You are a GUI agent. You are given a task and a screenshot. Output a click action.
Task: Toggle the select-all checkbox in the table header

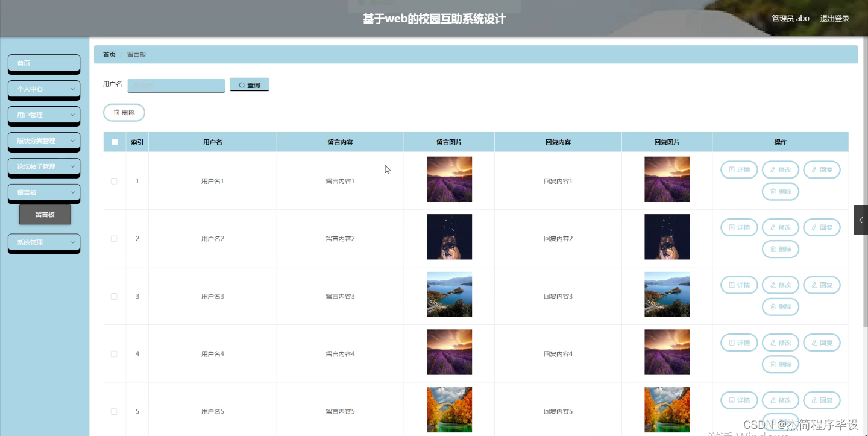[114, 141]
